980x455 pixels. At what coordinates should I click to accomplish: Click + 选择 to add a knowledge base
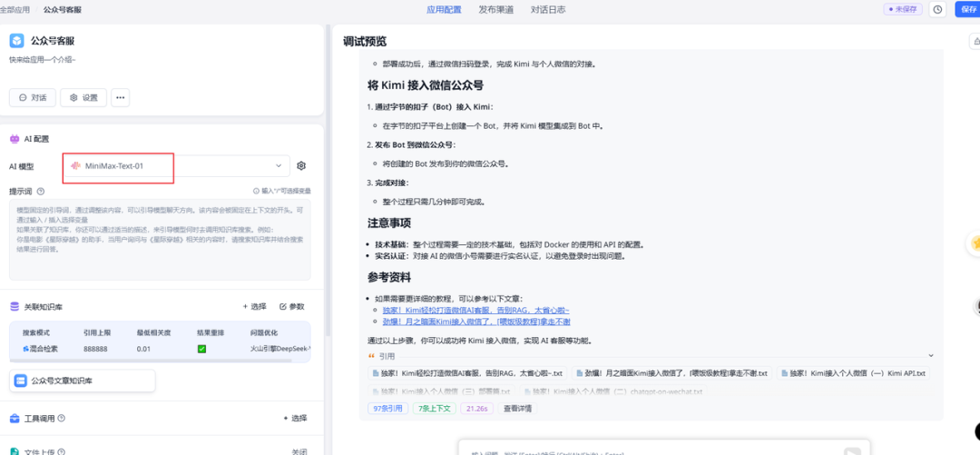tap(255, 307)
